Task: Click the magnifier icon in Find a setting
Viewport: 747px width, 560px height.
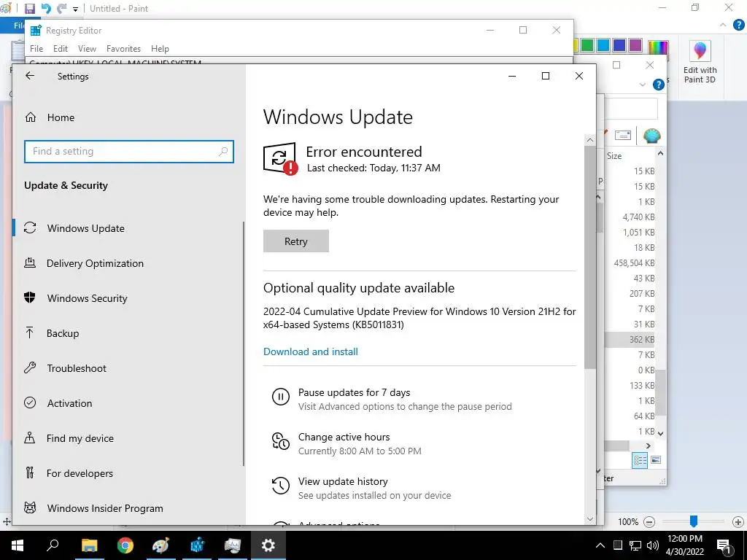Action: click(x=223, y=152)
